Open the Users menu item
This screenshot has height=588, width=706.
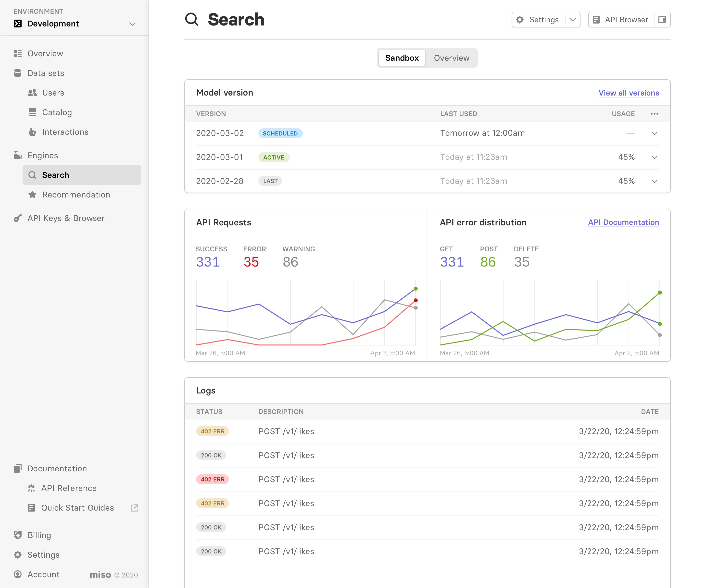tap(53, 93)
